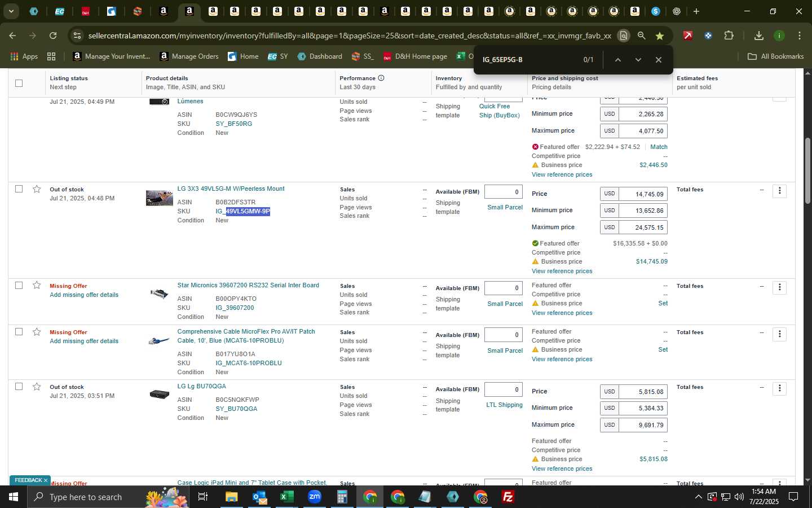
Task: Close the find-in-page bar
Action: pyautogui.click(x=659, y=60)
